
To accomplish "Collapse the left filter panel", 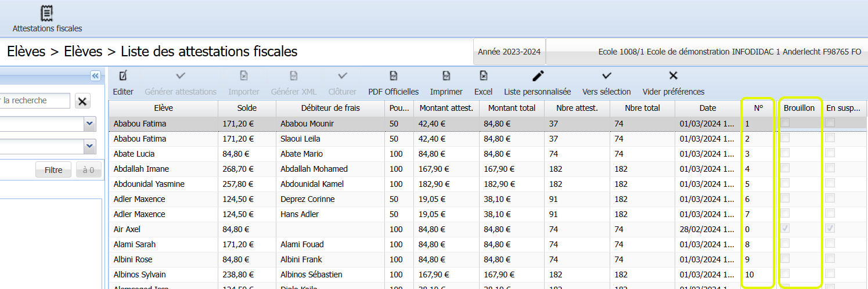I will click(x=96, y=75).
